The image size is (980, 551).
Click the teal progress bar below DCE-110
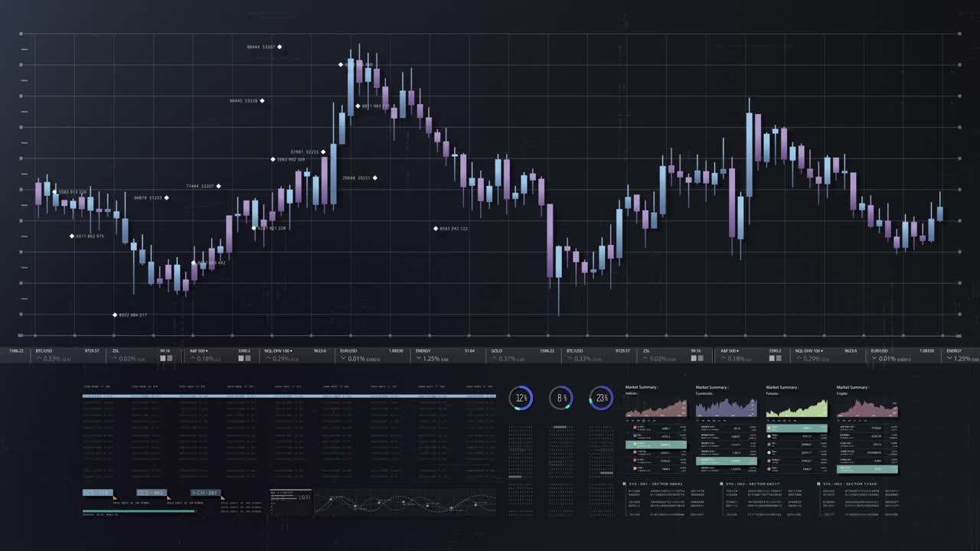point(139,510)
